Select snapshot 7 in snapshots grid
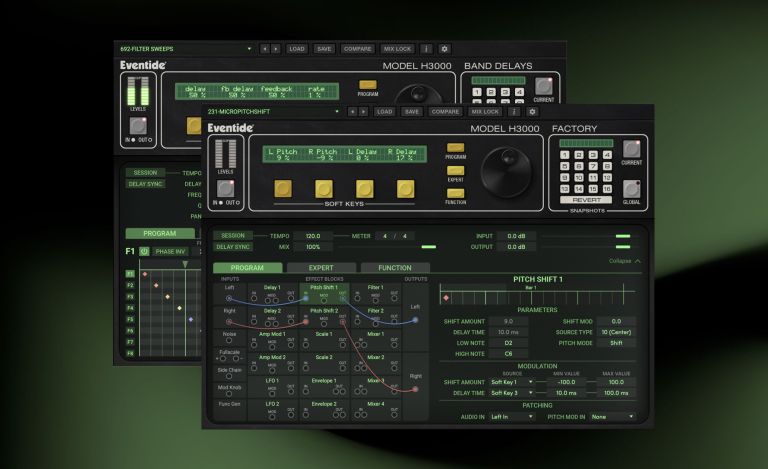This screenshot has height=469, width=768. (593, 166)
